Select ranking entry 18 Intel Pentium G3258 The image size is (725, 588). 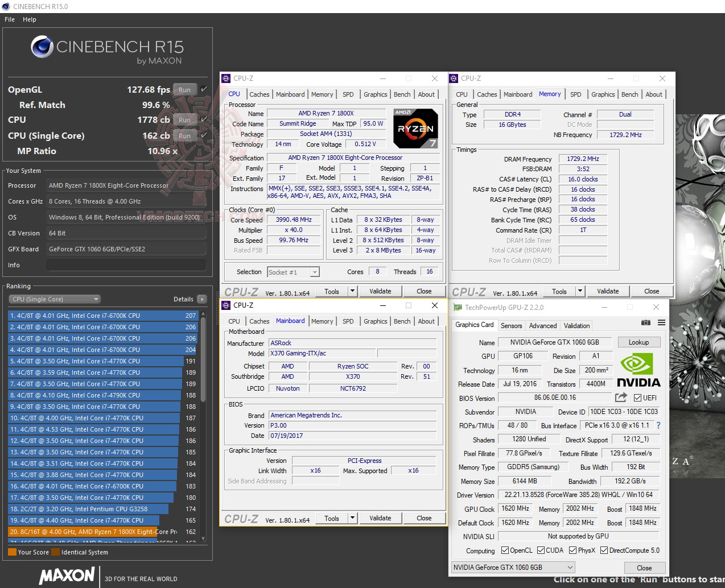coord(102,509)
